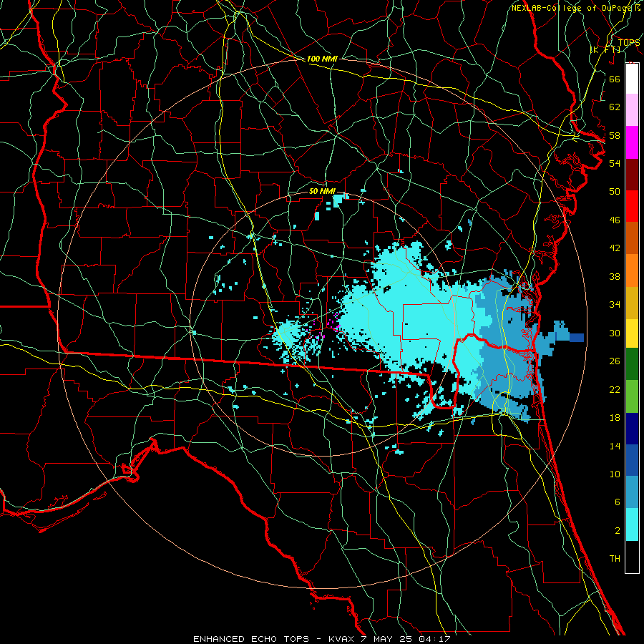
Task: Click the 'KVAX' station identifier in caption
Action: coord(342,639)
